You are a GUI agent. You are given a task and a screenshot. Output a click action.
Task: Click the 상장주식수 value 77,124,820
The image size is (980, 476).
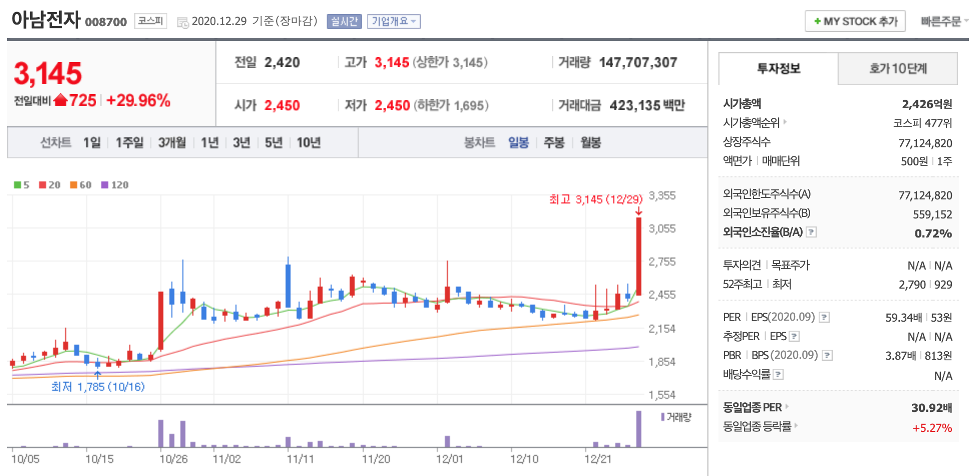coord(925,143)
